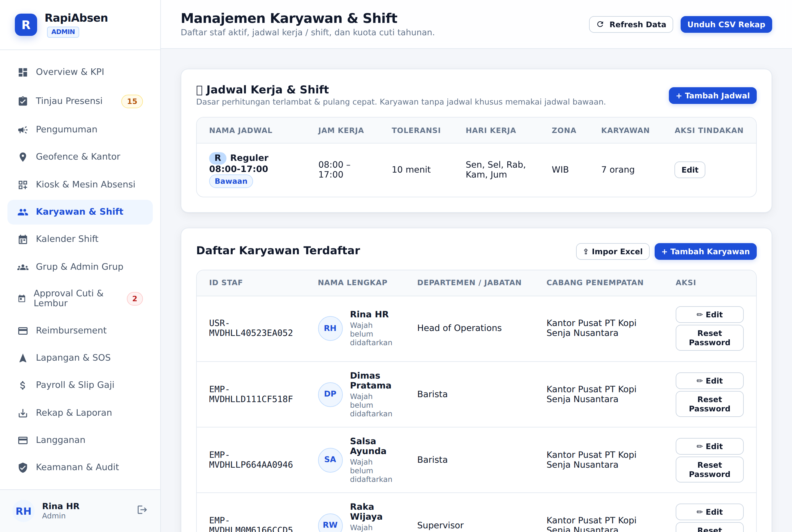Go to Pengumuman page
The height and width of the screenshot is (532, 792).
pyautogui.click(x=80, y=130)
